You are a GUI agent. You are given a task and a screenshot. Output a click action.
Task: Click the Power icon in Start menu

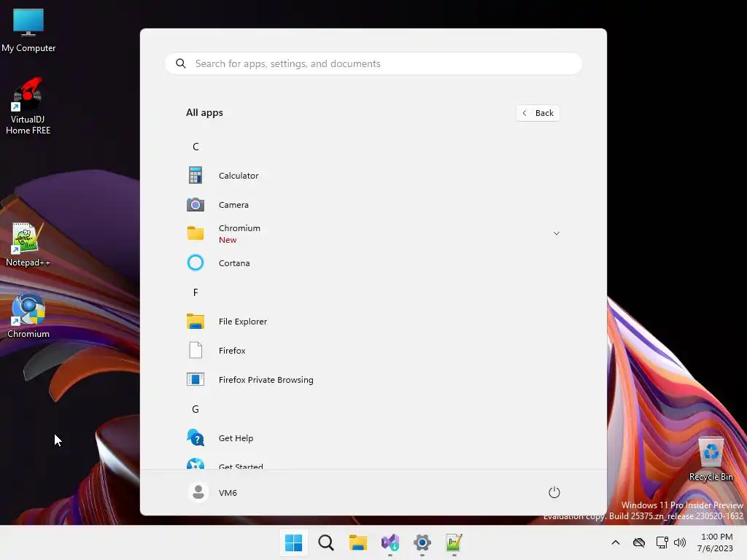pos(554,492)
